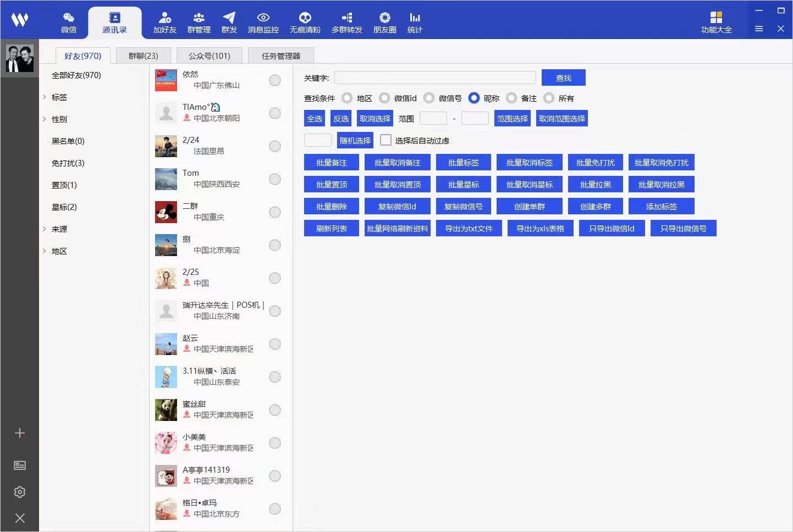The image size is (793, 532).
Task: Select 全部好友(970) in the tree
Action: click(76, 75)
